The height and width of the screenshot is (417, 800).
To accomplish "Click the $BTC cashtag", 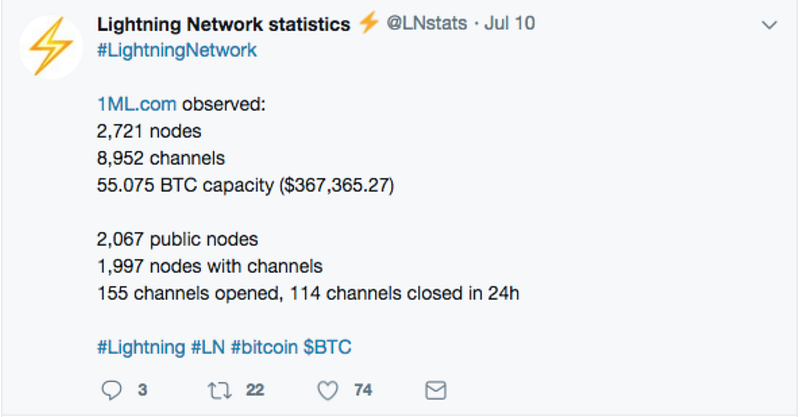I will pyautogui.click(x=328, y=347).
